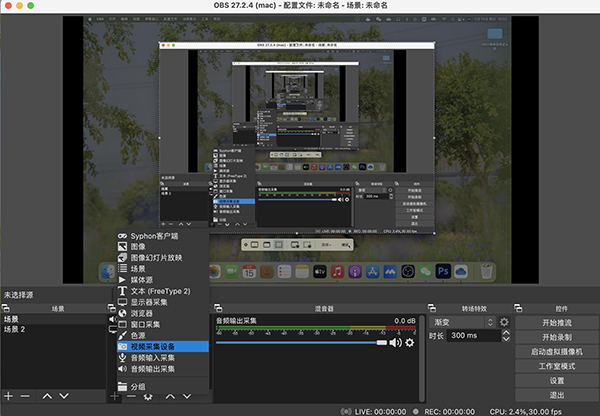Select the 音频输入采集 microphone icon

(122, 357)
